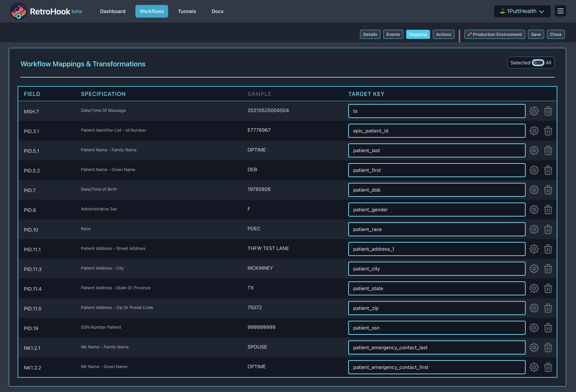
Task: Click the MCKINNEY sample value
Action: click(x=260, y=268)
